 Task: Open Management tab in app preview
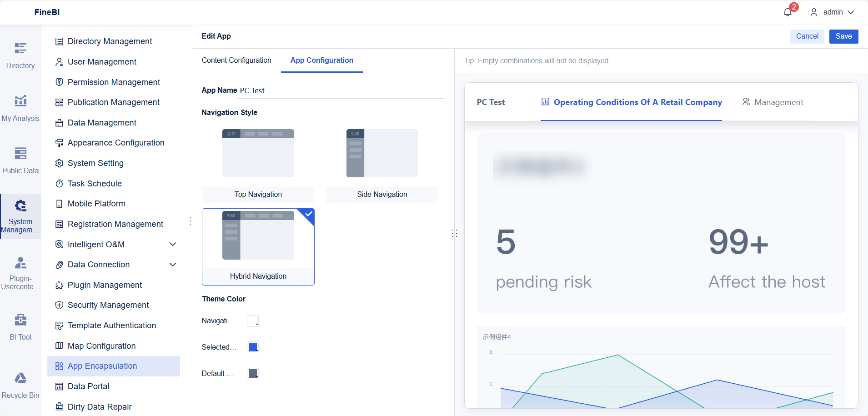point(773,102)
